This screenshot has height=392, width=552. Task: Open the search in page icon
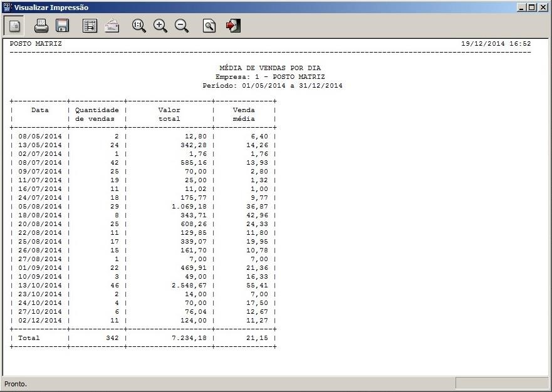tap(209, 26)
